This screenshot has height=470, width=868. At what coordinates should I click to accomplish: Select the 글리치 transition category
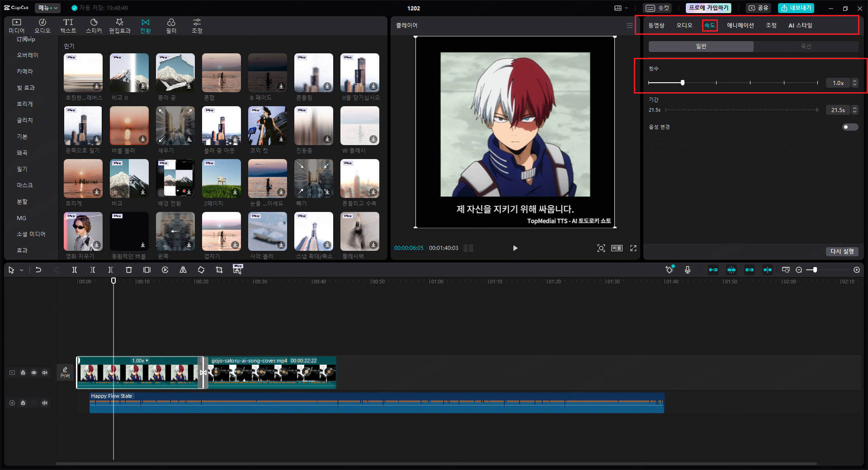tap(25, 120)
